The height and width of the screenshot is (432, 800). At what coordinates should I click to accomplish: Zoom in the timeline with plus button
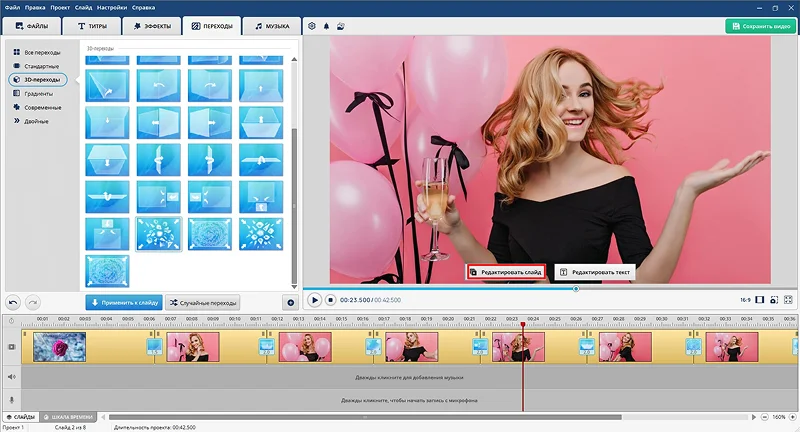coord(793,417)
